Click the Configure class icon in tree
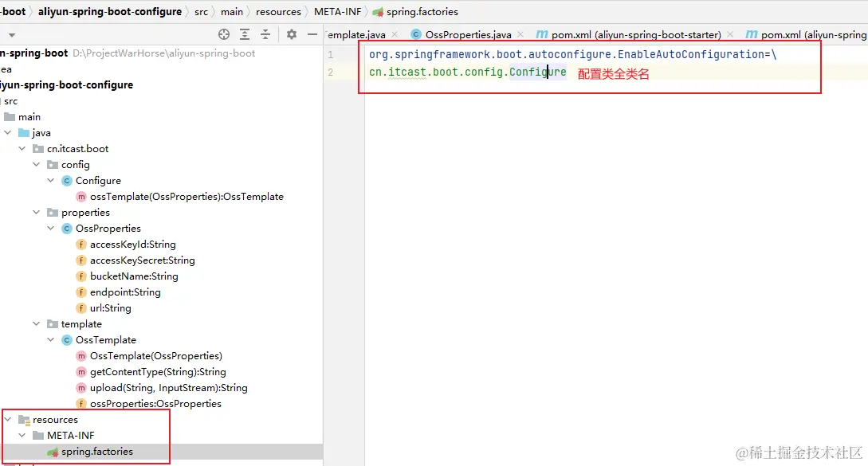 (67, 181)
